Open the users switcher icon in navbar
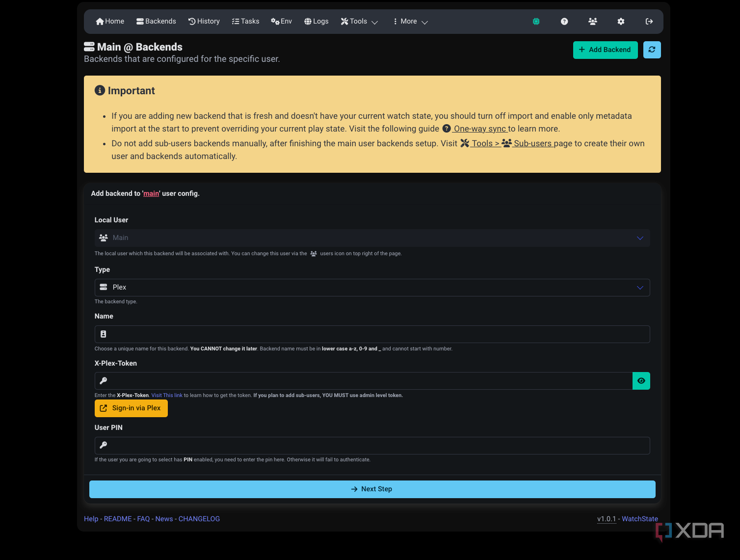The height and width of the screenshot is (560, 740). point(593,22)
